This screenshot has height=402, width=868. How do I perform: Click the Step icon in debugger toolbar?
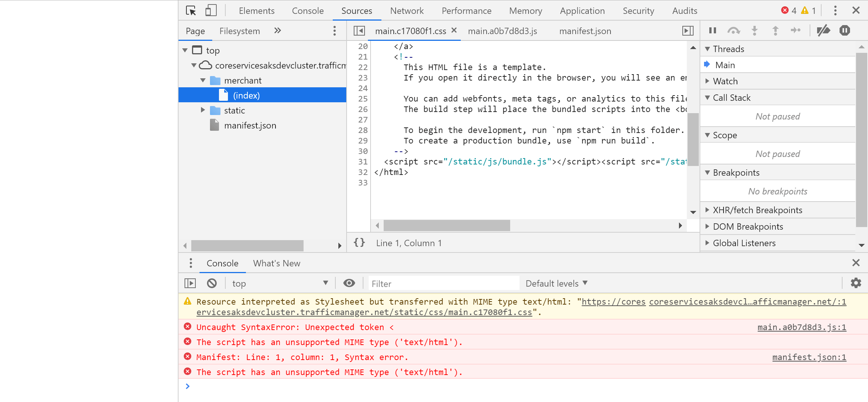(x=796, y=30)
